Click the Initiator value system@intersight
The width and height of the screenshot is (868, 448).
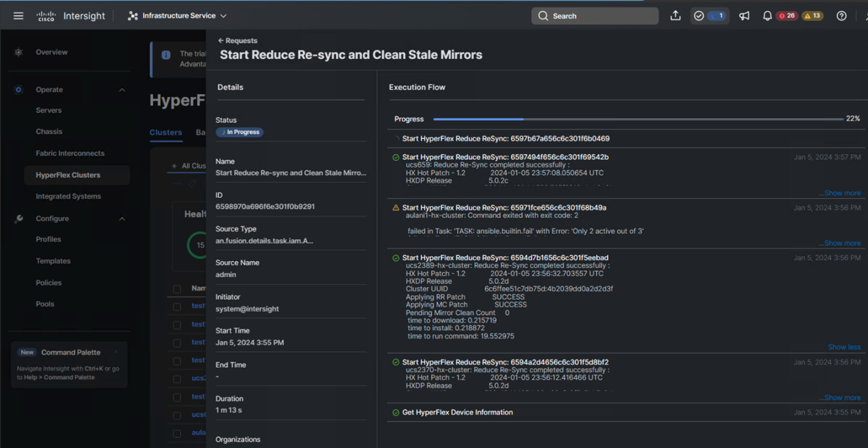tap(247, 308)
